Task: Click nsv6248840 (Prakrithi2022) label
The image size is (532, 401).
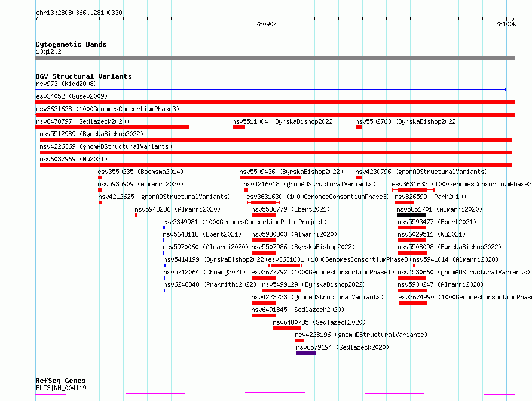Action: (x=210, y=284)
